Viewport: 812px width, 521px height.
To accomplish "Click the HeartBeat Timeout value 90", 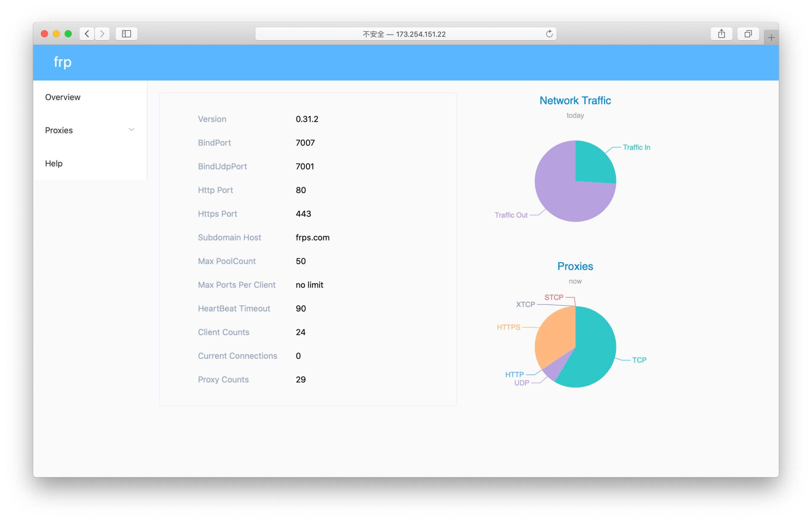I will [301, 309].
